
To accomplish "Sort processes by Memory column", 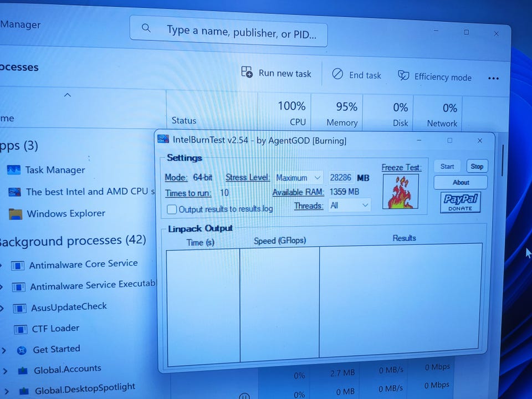I will coord(342,114).
